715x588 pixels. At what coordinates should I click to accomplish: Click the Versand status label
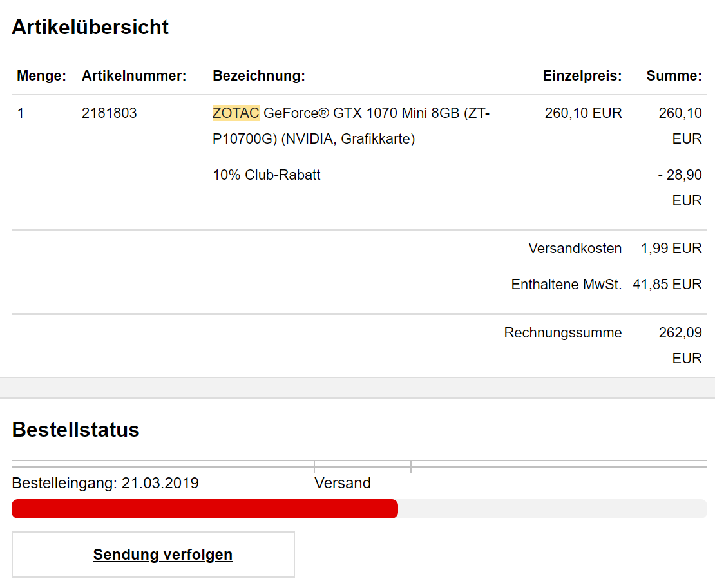pyautogui.click(x=343, y=483)
